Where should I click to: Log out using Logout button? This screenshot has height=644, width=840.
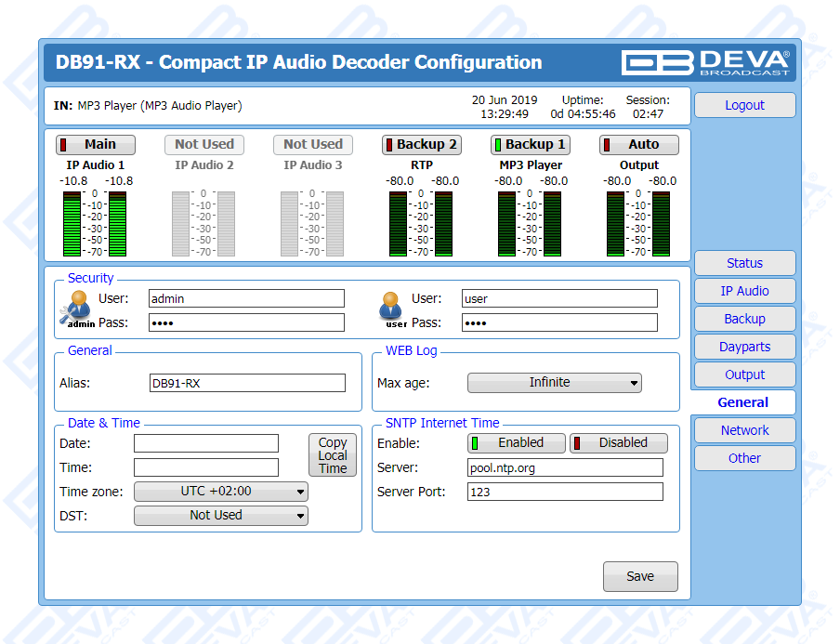744,105
